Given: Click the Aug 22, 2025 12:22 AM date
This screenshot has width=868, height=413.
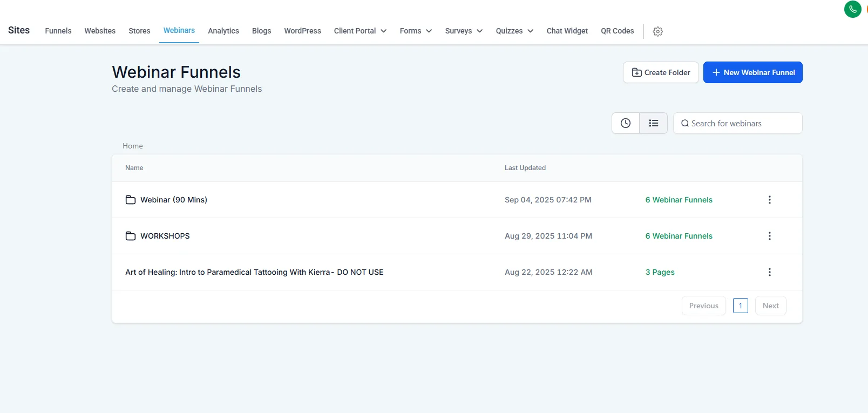Looking at the screenshot, I should 548,272.
